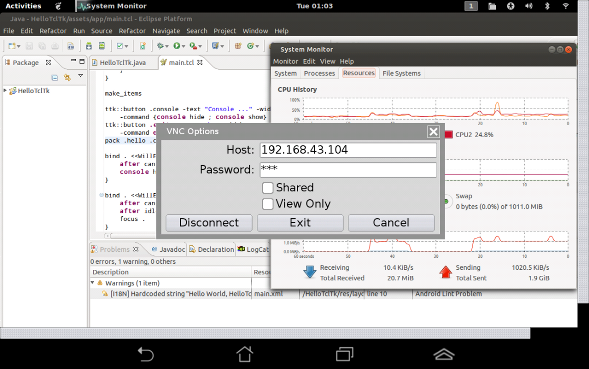
Task: Switch to the Processes tab
Action: point(319,73)
